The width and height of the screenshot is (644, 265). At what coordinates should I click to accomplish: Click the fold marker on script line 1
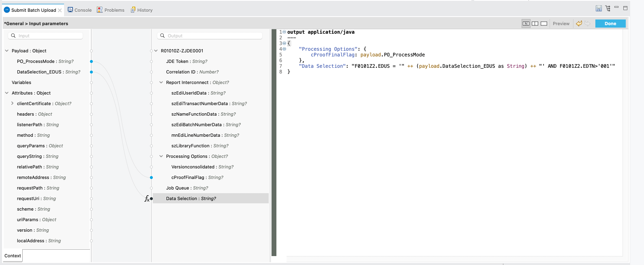click(284, 32)
